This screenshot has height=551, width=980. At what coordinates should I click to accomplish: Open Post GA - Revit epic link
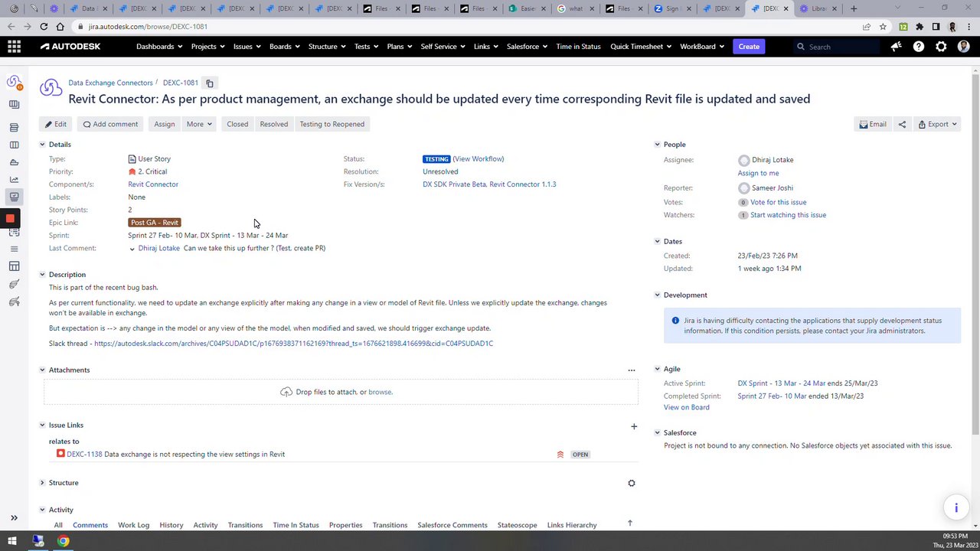point(155,223)
